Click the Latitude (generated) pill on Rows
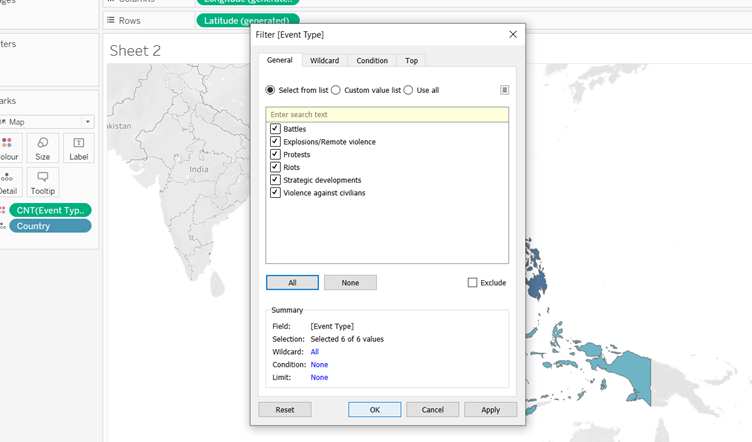The height and width of the screenshot is (442, 752). pyautogui.click(x=248, y=21)
